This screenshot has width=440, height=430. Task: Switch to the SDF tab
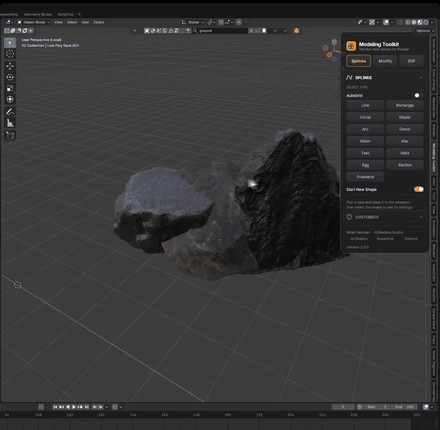tap(411, 61)
